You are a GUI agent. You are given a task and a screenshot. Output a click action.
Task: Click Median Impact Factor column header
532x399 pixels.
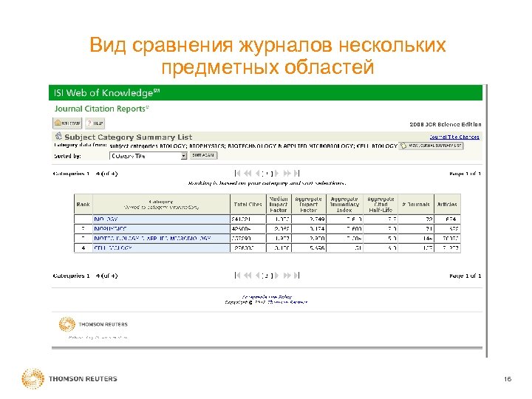(x=279, y=204)
